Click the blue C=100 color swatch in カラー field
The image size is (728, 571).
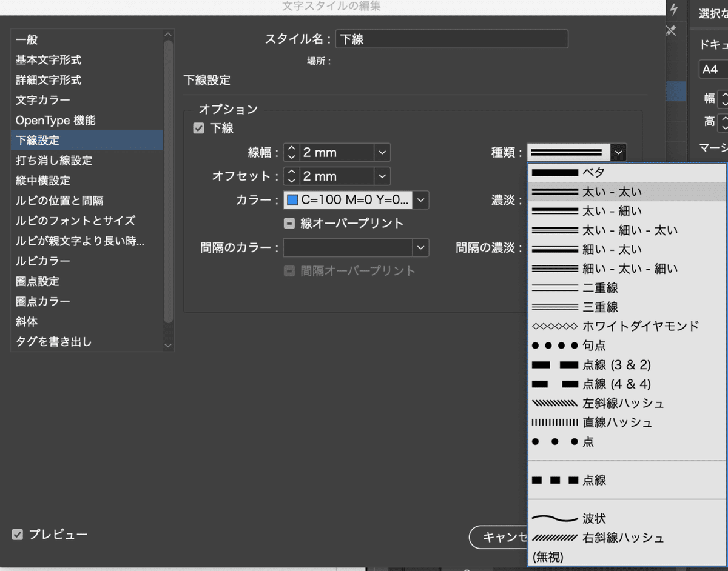292,199
